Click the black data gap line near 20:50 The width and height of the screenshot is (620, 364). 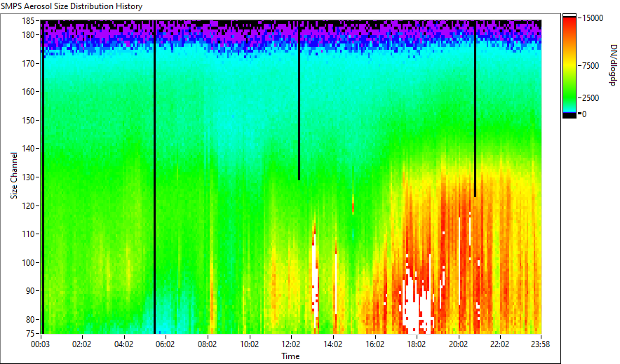(x=475, y=109)
